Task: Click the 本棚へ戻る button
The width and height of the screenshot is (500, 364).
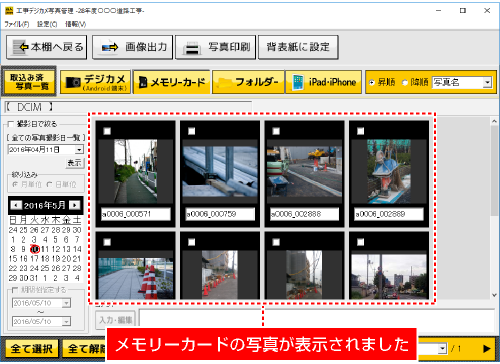Action: tap(47, 47)
